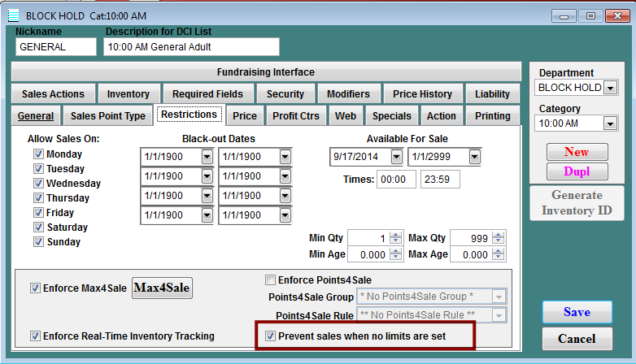Expand the Category dropdown
636x364 pixels.
pyautogui.click(x=610, y=123)
